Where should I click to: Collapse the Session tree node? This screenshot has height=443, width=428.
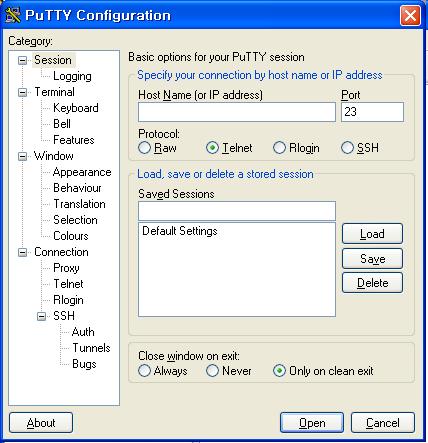click(22, 60)
